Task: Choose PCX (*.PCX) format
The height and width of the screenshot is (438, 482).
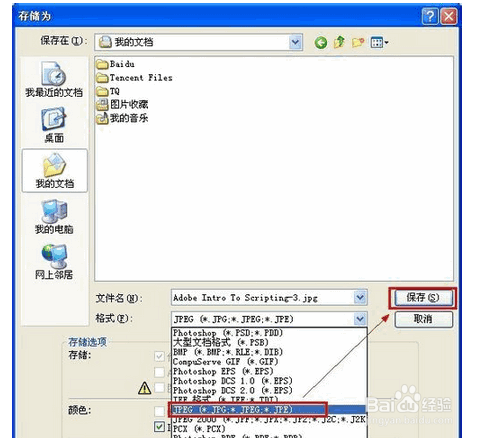Action: pyautogui.click(x=269, y=428)
